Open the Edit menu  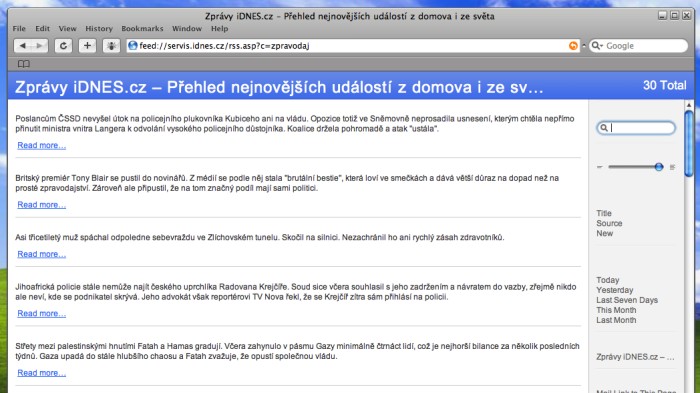[42, 29]
